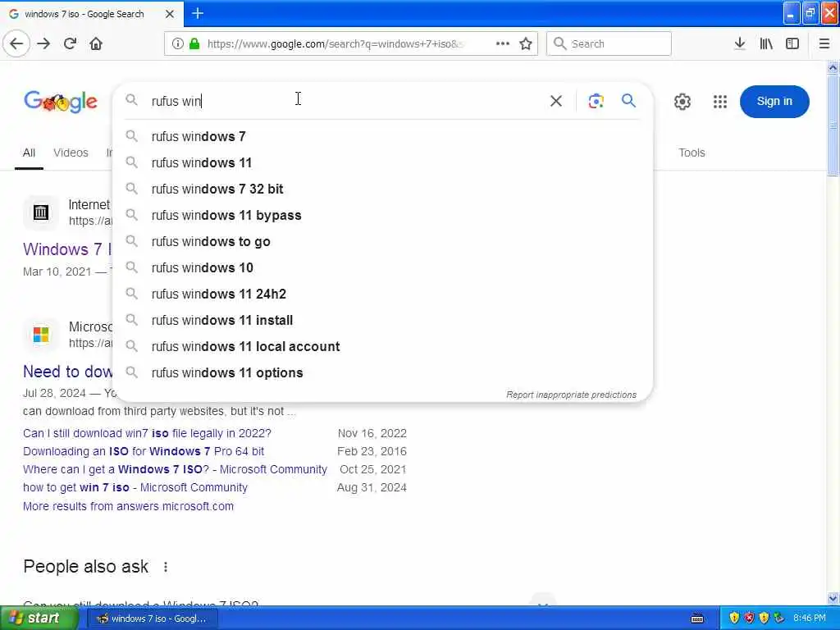Bookmark this page with the star

526,44
